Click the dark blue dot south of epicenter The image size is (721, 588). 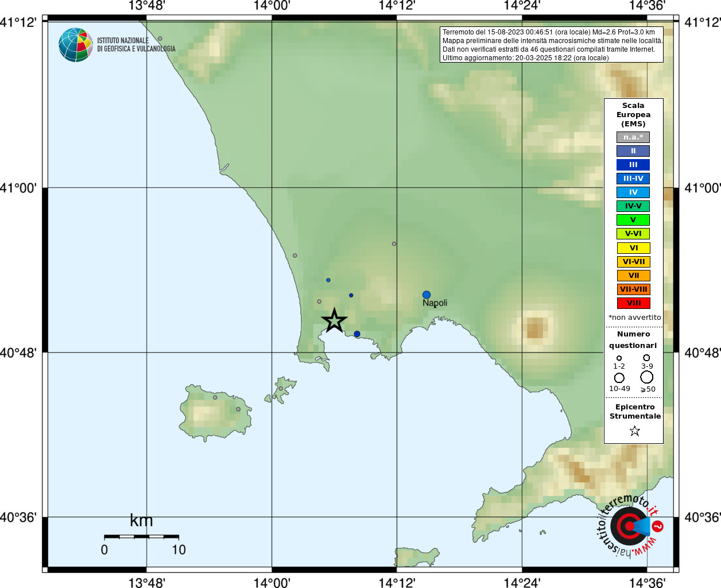[357, 334]
